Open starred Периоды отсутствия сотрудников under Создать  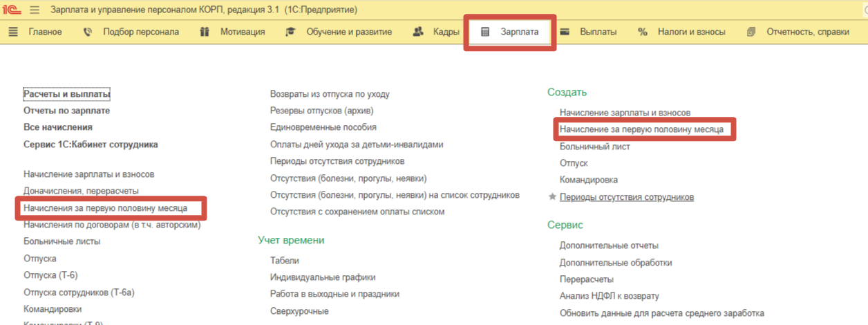click(x=627, y=197)
